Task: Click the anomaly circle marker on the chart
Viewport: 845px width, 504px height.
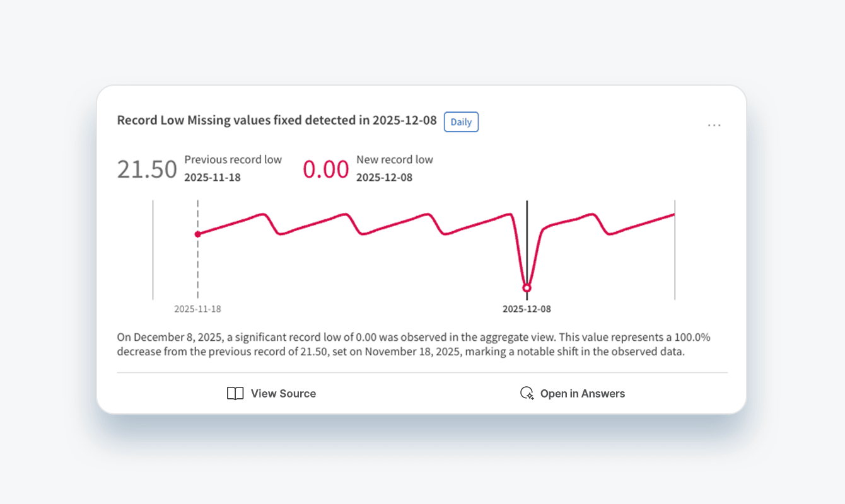Action: [527, 287]
